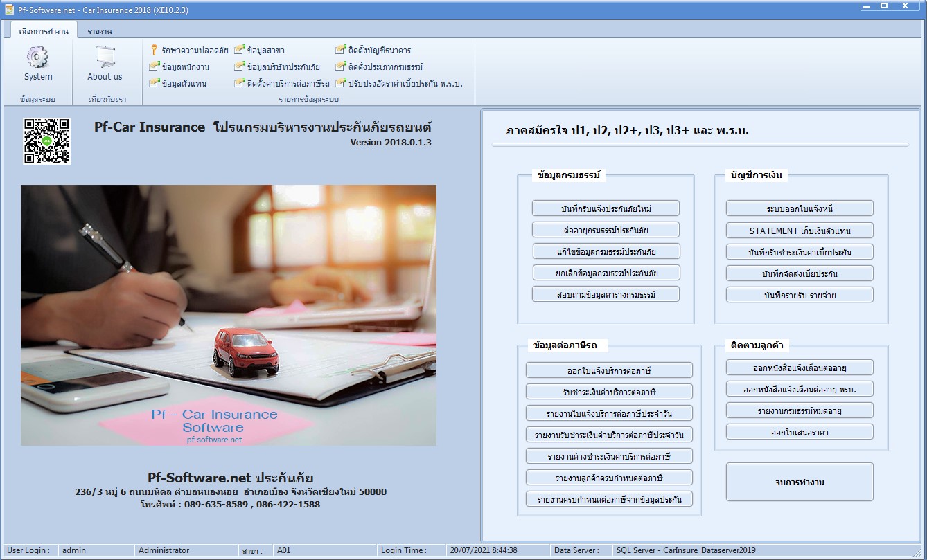Open ติดตั้งค่าบริการต่อภาษีรถ in the ribbon
Screen dimensions: 927x560
(282, 84)
